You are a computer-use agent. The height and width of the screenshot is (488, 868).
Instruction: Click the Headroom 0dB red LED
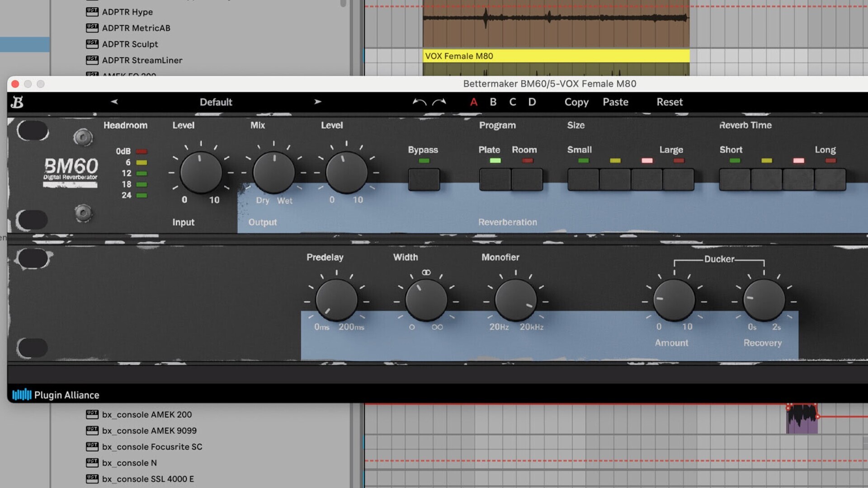click(x=142, y=151)
